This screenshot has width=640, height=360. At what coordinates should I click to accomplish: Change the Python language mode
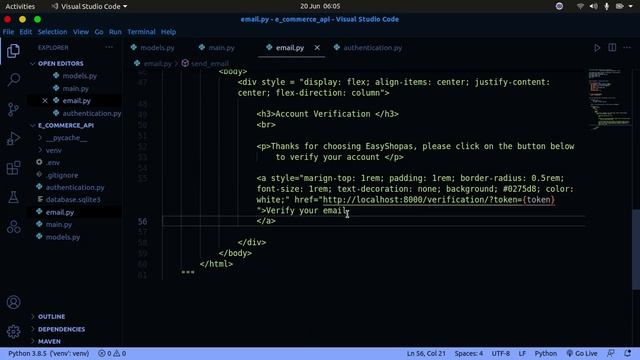click(x=546, y=353)
